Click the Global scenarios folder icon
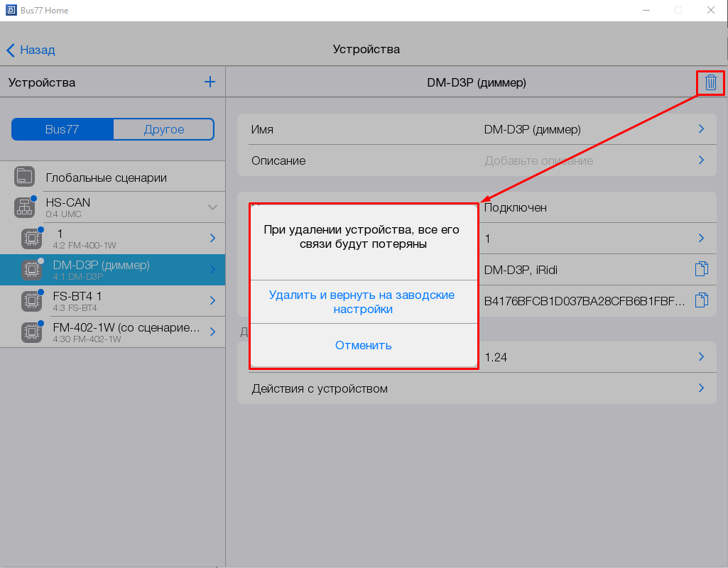728x568 pixels. point(25,177)
